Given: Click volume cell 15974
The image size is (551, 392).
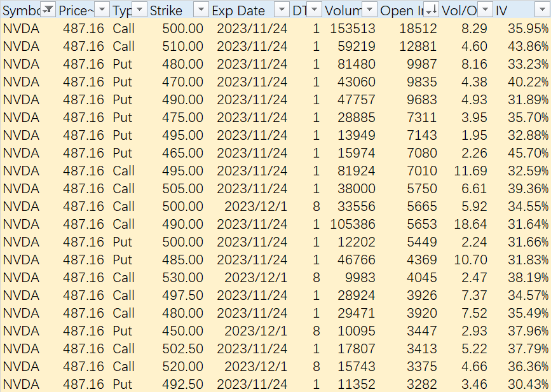Looking at the screenshot, I should pyautogui.click(x=357, y=153).
